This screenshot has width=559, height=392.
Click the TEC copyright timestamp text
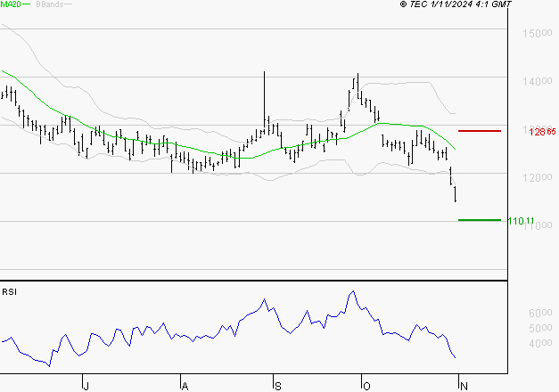(x=456, y=4)
